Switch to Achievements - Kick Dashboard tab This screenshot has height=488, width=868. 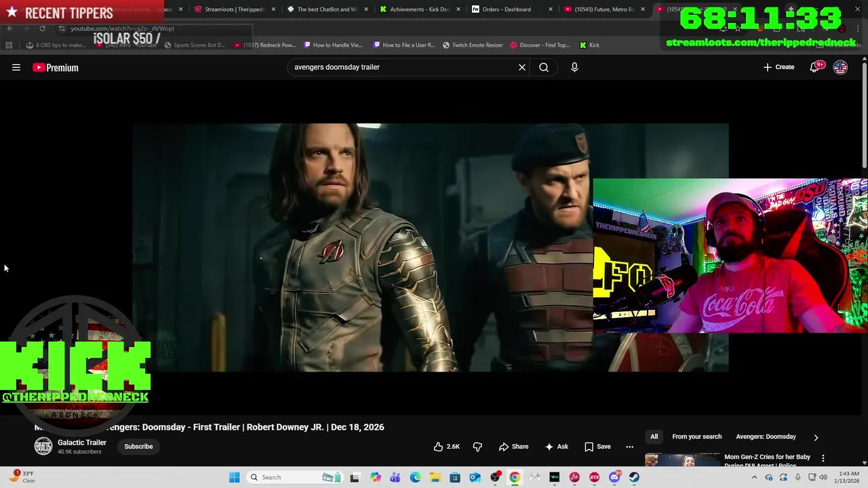pos(419,9)
